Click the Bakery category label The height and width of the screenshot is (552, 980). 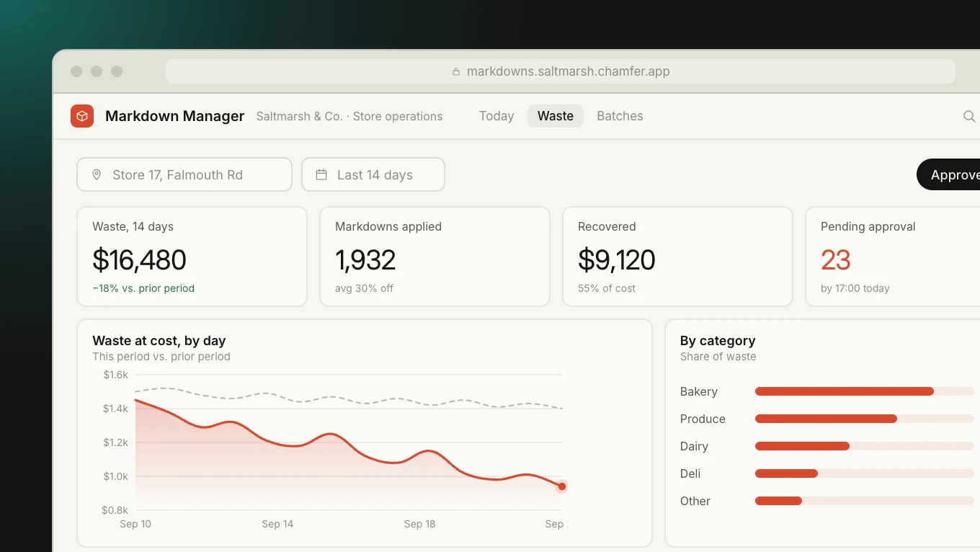pyautogui.click(x=699, y=391)
